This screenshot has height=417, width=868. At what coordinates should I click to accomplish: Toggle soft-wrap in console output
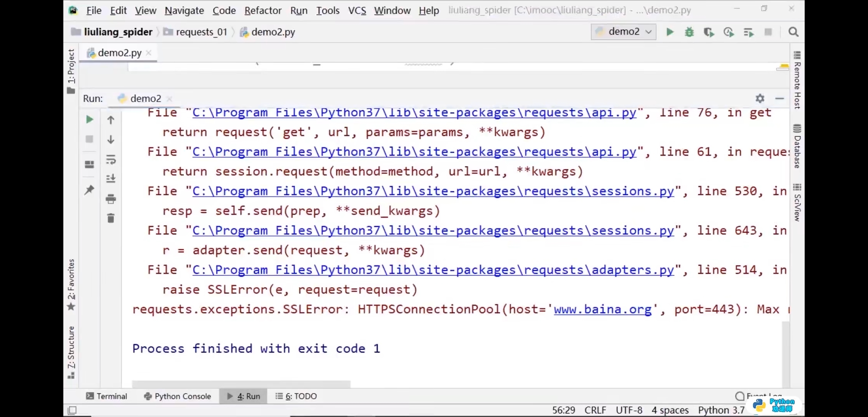coord(111,159)
